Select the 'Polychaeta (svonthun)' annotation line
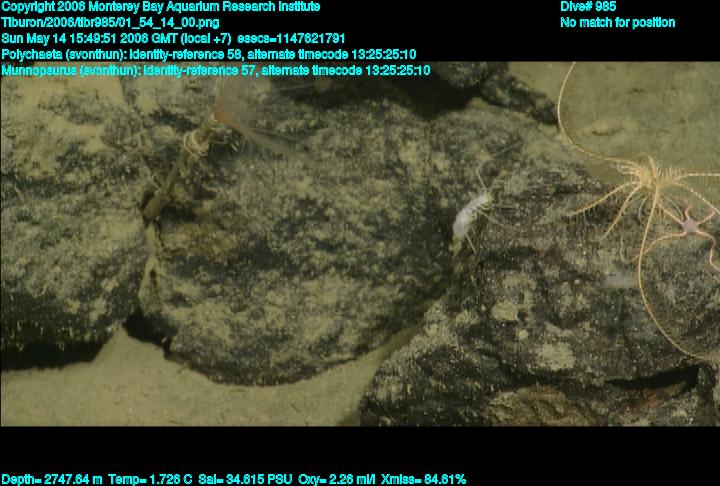This screenshot has width=720, height=486. click(x=209, y=55)
